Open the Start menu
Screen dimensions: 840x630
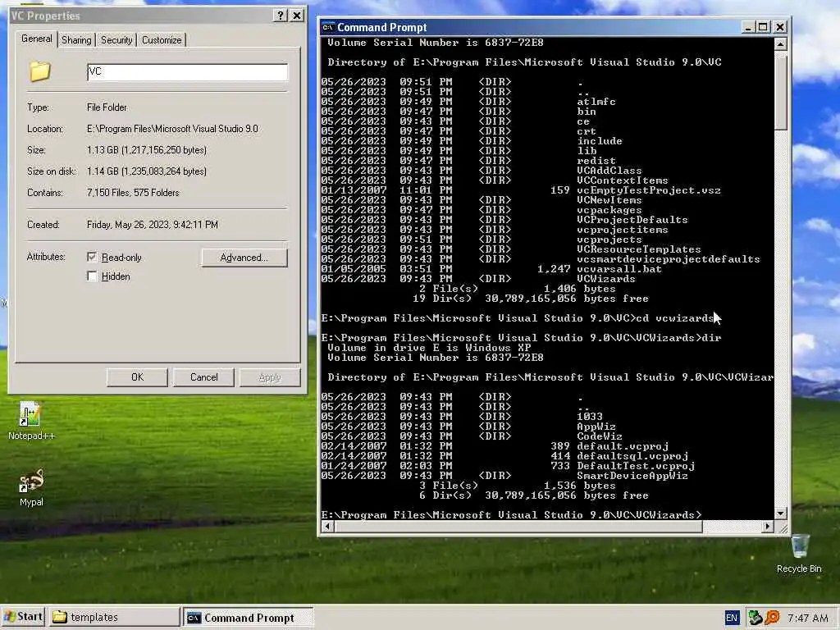click(x=23, y=617)
